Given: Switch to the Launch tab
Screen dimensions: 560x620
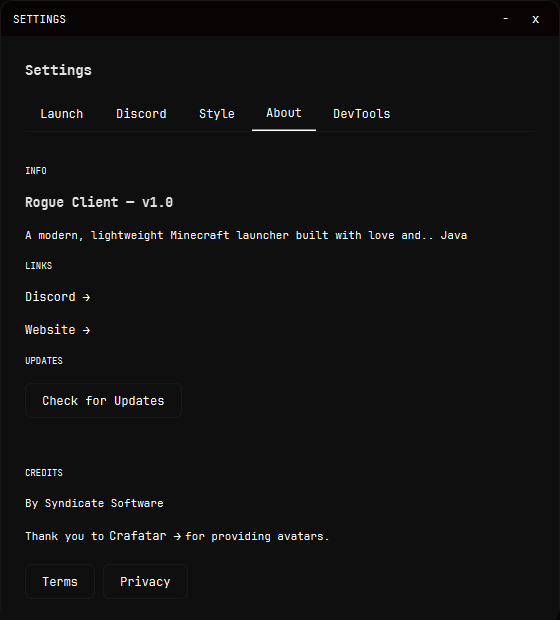Looking at the screenshot, I should tap(62, 114).
